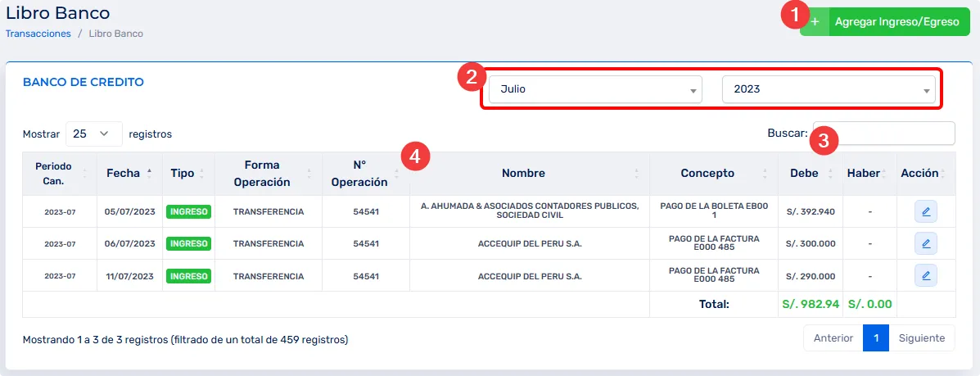Click Agregar Ingreso/Egreso button
The width and height of the screenshot is (980, 376).
pos(896,22)
